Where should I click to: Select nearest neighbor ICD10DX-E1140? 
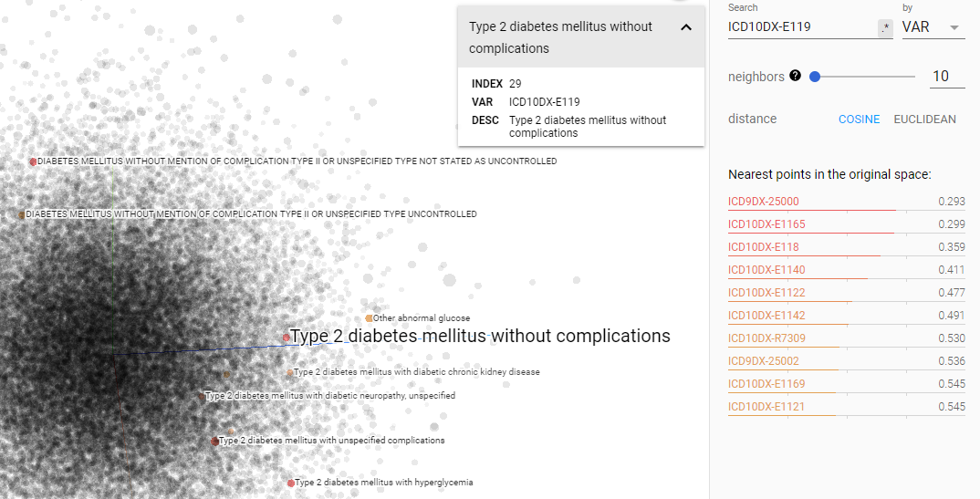pos(766,270)
